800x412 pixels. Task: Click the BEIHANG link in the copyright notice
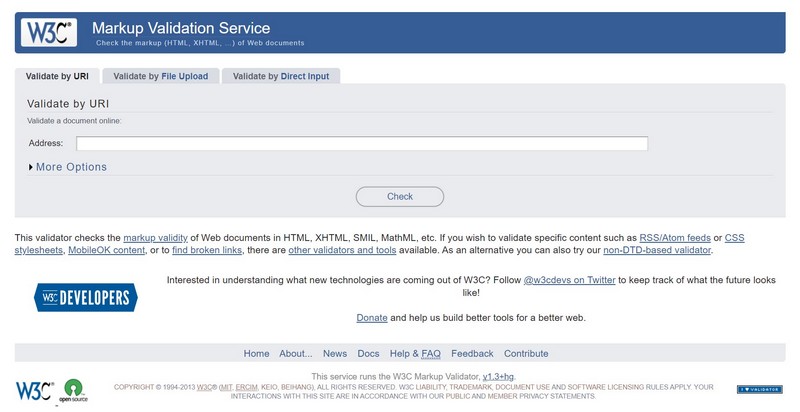tap(296, 388)
